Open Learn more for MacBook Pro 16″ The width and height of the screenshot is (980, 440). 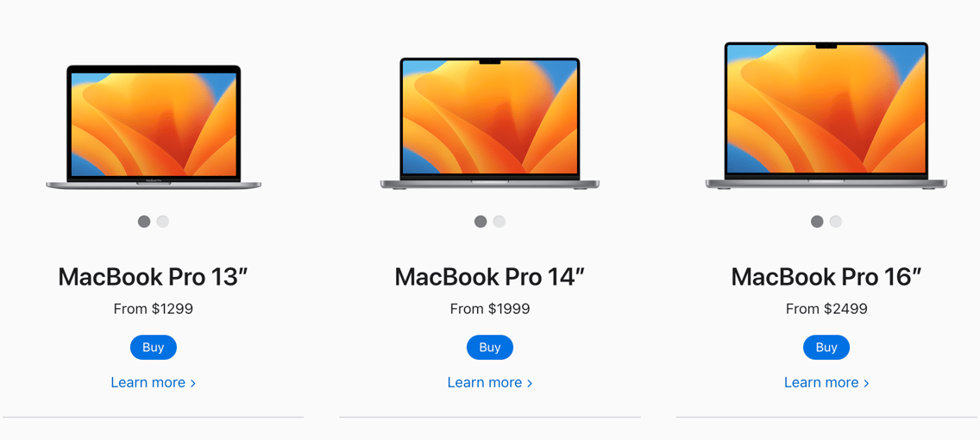[826, 382]
